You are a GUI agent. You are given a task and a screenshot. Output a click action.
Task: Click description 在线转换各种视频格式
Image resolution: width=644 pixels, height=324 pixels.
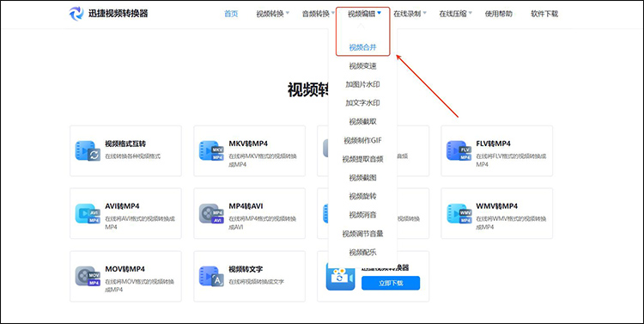point(132,156)
